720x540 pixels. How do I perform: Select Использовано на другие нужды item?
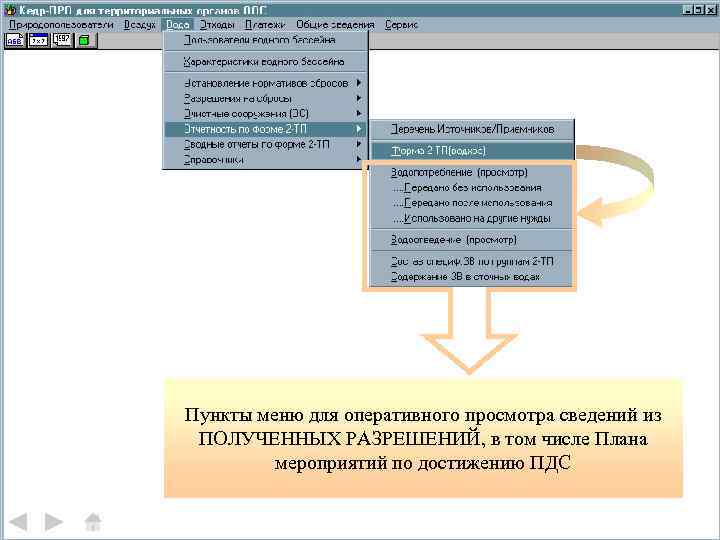pyautogui.click(x=472, y=219)
